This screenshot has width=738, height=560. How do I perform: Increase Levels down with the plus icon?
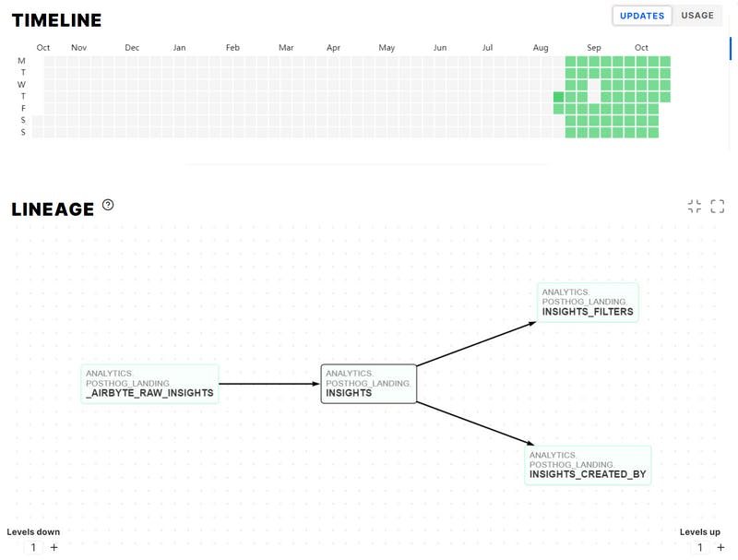click(x=54, y=547)
